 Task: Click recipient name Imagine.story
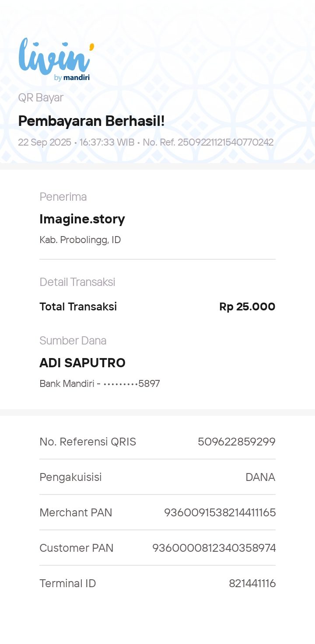click(x=82, y=219)
